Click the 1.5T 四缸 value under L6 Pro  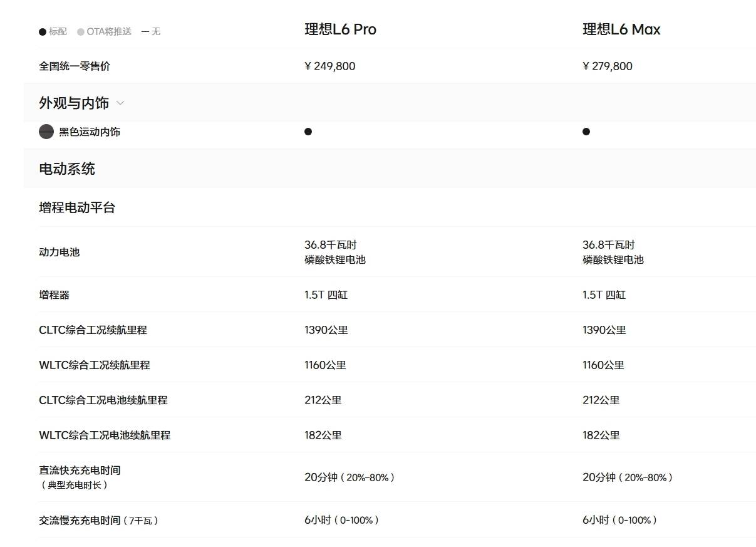click(x=326, y=295)
